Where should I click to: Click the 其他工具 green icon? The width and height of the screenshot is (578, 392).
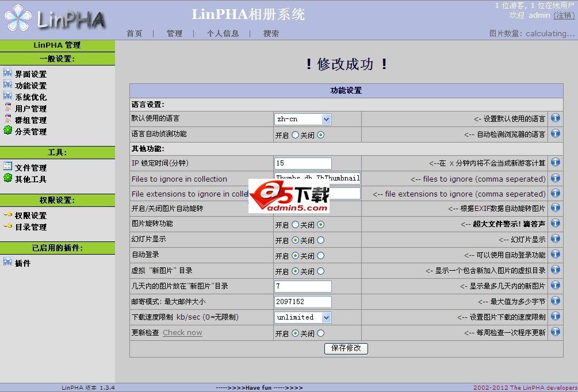tap(7, 178)
